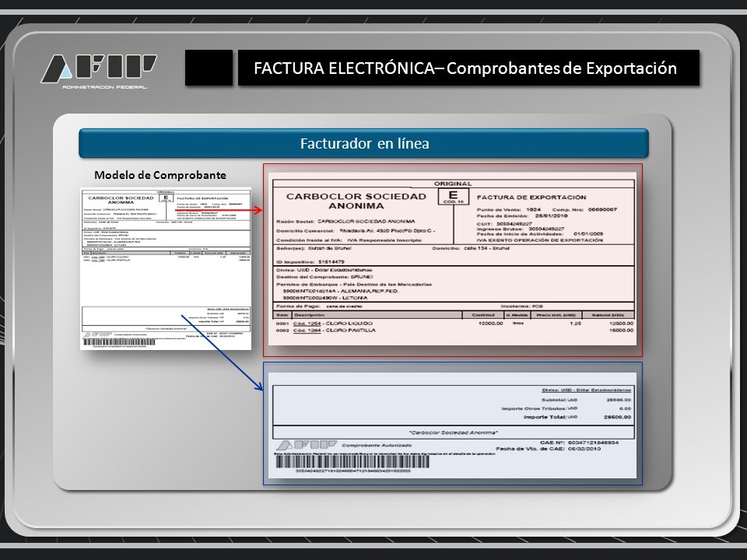
Task: Click 'Incoterms: FOB' text
Action: [521, 306]
